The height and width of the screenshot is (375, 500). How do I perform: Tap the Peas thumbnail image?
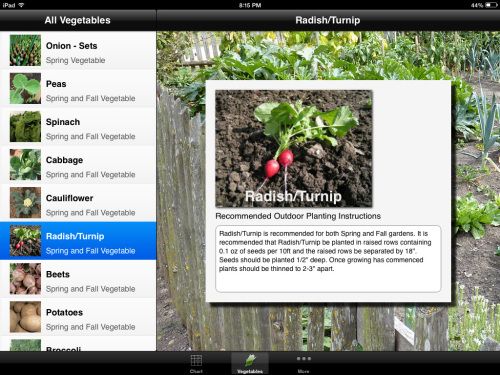tap(25, 88)
